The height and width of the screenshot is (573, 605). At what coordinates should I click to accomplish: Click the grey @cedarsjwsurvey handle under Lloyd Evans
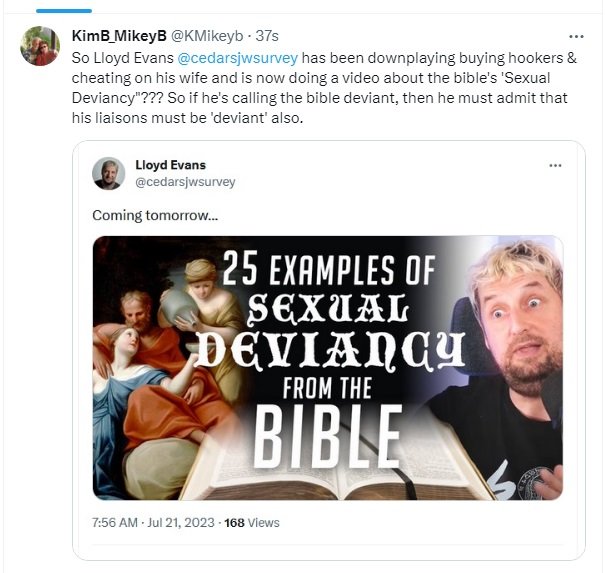pyautogui.click(x=185, y=182)
